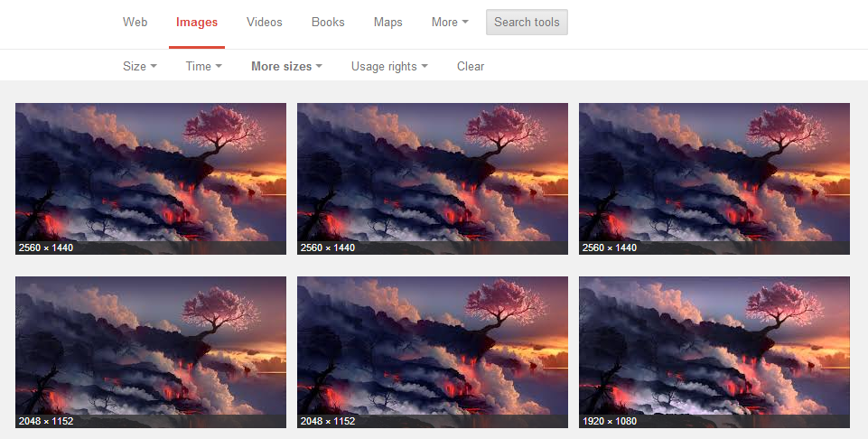The width and height of the screenshot is (868, 439).
Task: Open the rightmost 2560 × 1440 thumbnail
Action: [x=714, y=179]
